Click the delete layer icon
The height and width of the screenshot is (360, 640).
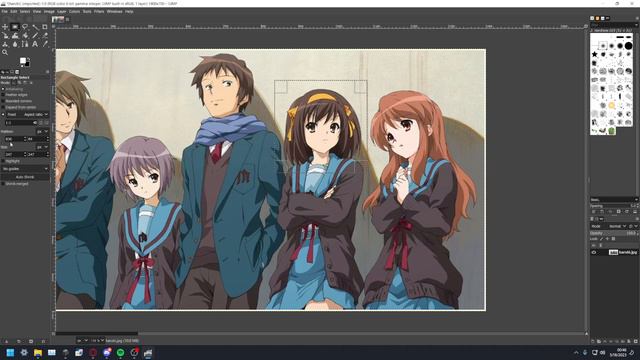[636, 341]
